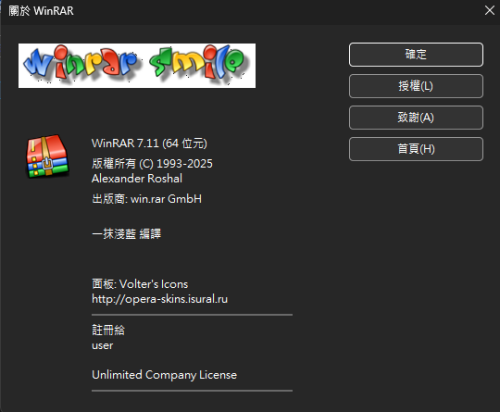Screen dimensions: 500x412
Task: Click the word smile in the banner
Action: pos(199,63)
